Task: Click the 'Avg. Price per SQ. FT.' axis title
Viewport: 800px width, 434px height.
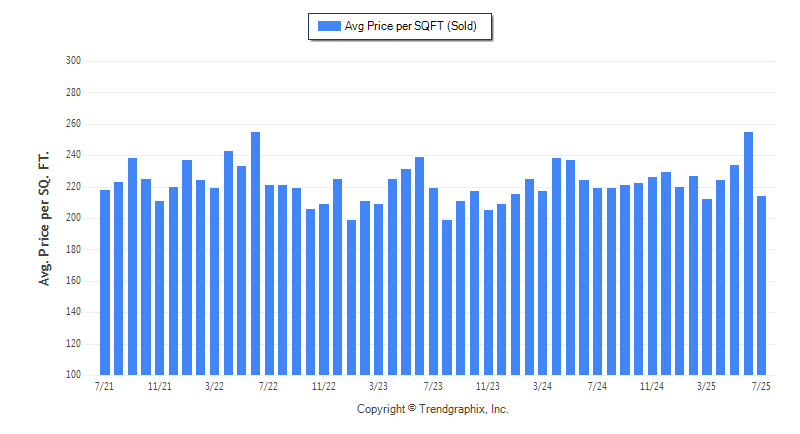Action: (44, 218)
